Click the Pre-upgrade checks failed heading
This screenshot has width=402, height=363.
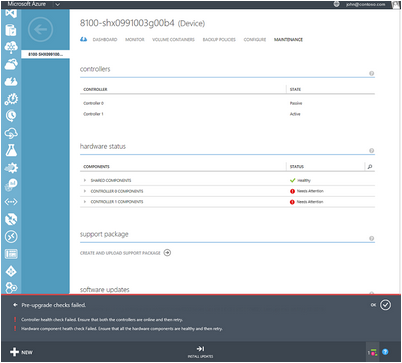(x=54, y=305)
